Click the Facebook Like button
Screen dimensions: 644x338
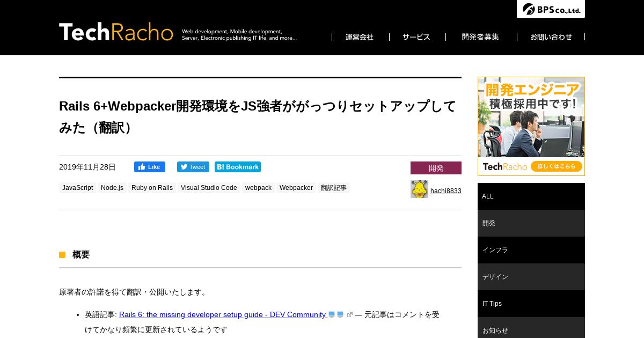click(x=150, y=167)
